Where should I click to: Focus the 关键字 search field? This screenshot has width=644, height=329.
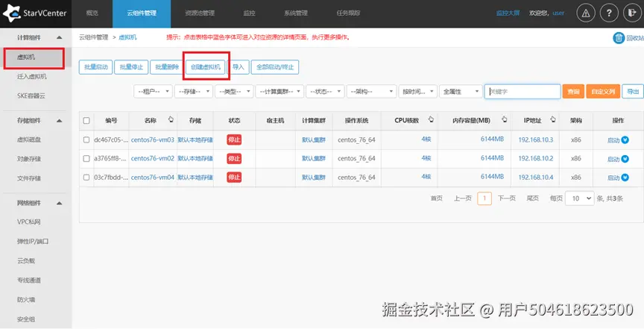point(523,91)
